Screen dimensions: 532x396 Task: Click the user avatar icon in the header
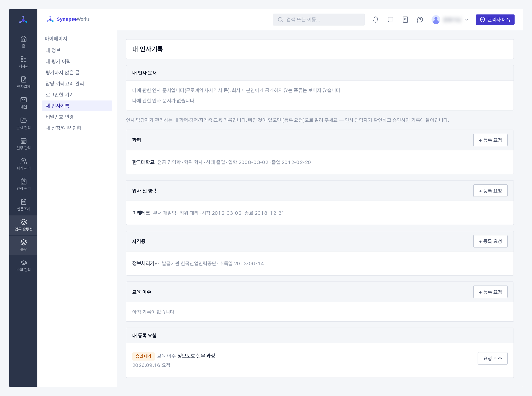coord(436,19)
